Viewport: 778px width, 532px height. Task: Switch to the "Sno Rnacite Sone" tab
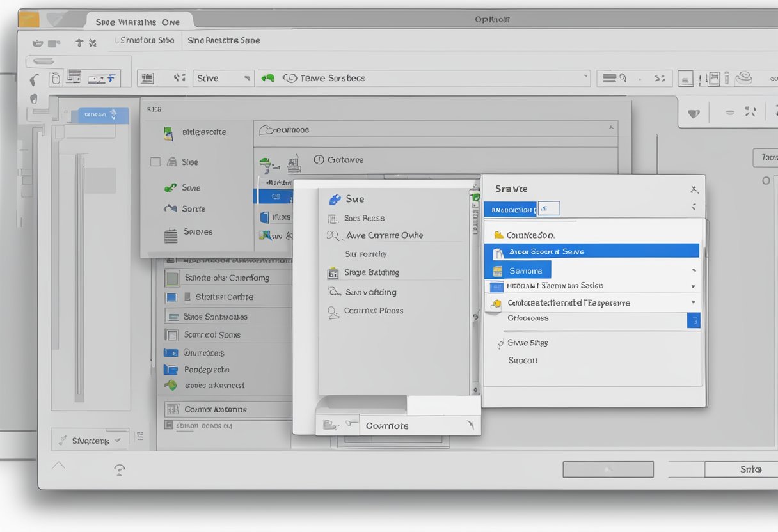[224, 40]
